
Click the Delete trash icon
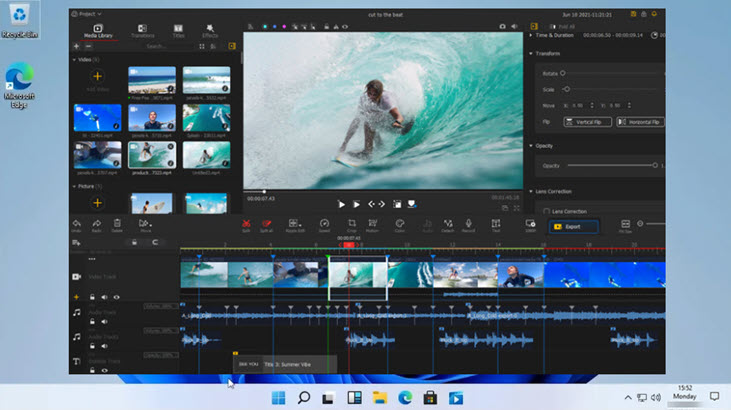pos(118,225)
